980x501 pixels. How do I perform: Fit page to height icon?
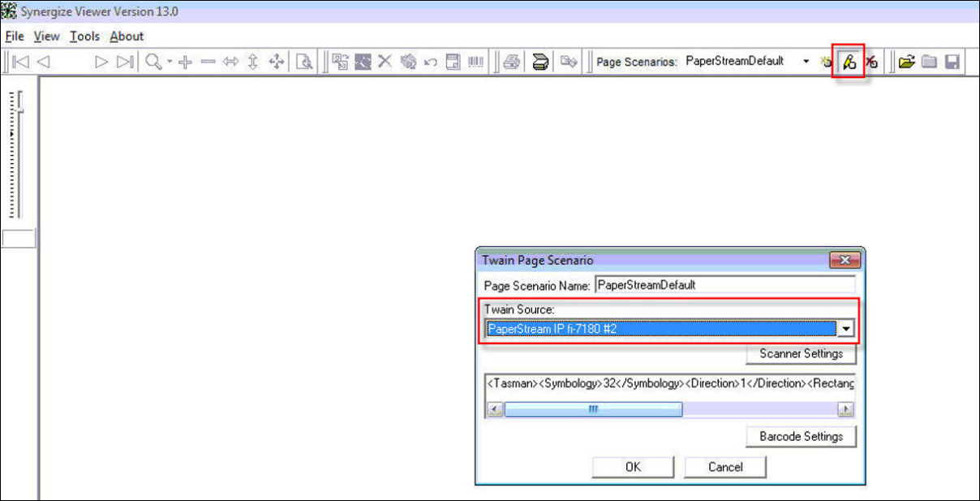tap(252, 62)
